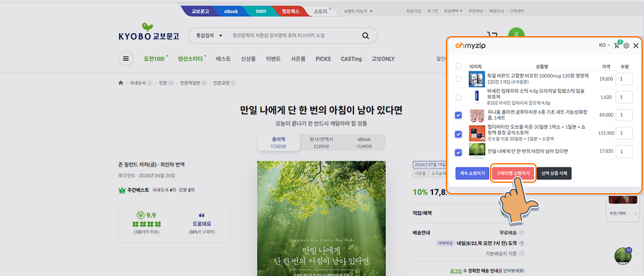This screenshot has height=276, width=644.
Task: Click the 9.9 rating clover badge
Action: pos(141,215)
